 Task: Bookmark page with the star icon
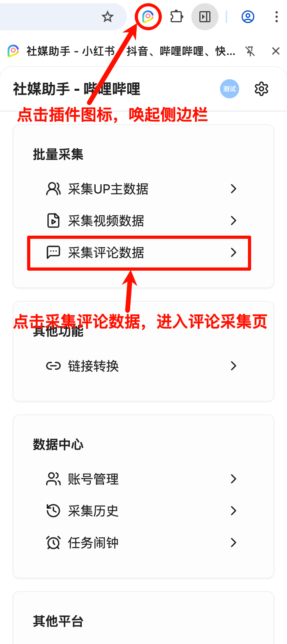(x=108, y=17)
